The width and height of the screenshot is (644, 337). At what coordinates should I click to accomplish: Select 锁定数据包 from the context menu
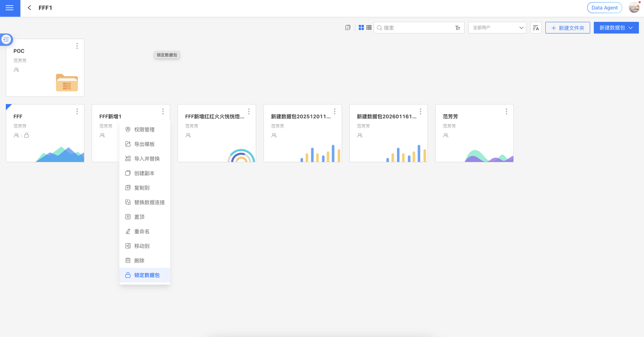point(146,275)
